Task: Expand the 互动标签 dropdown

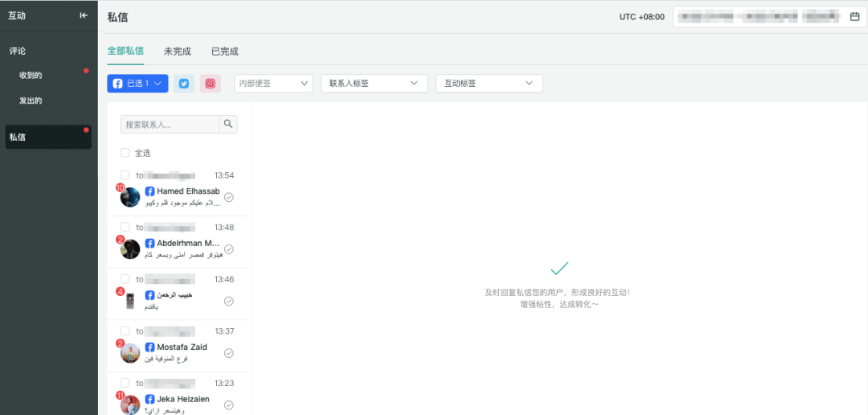Action: click(489, 84)
